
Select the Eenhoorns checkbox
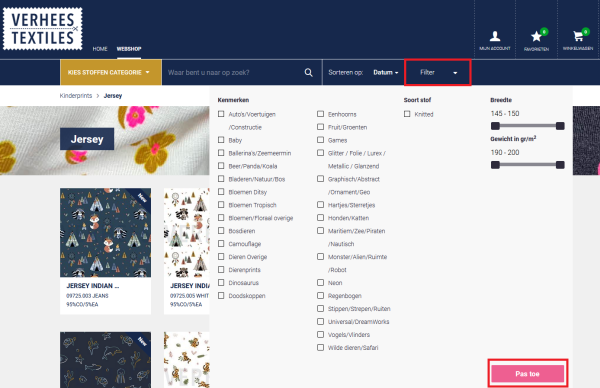[x=321, y=114]
